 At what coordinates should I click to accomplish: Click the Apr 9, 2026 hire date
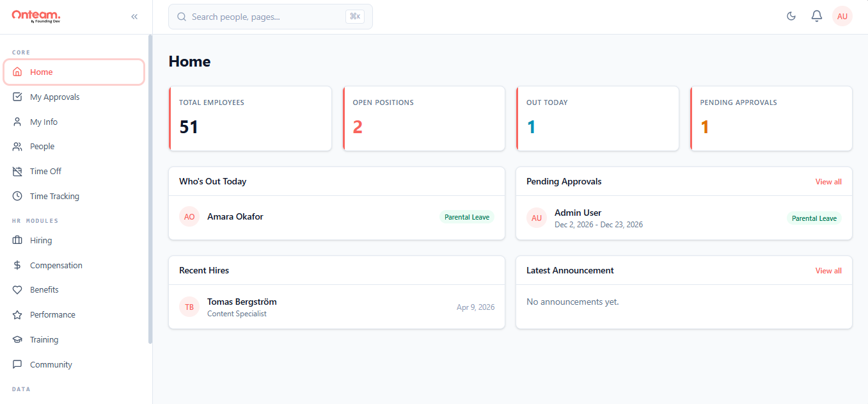tap(475, 307)
